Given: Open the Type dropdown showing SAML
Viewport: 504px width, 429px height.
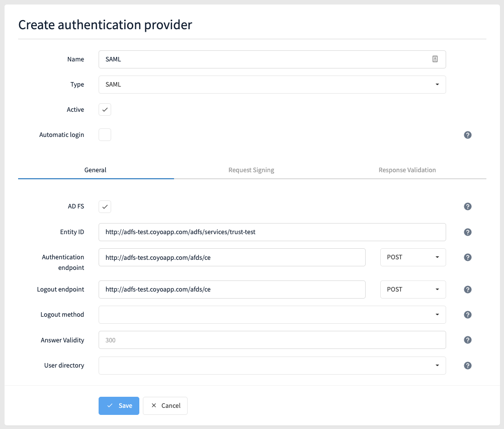Looking at the screenshot, I should pyautogui.click(x=272, y=85).
